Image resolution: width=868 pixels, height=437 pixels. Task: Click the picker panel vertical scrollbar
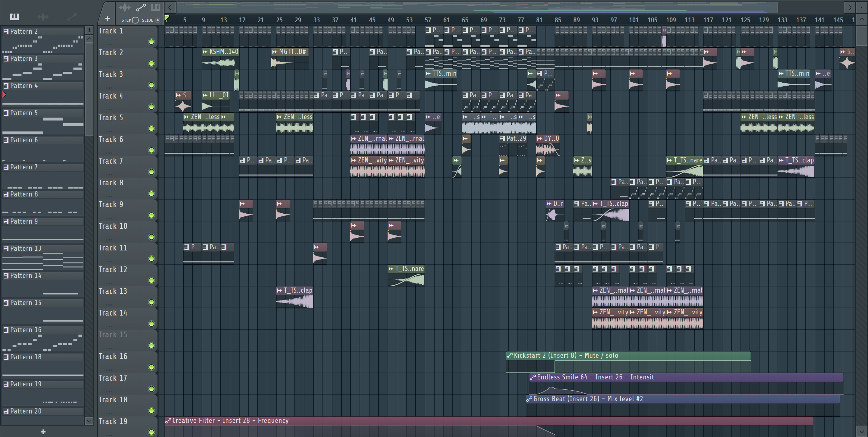click(89, 89)
